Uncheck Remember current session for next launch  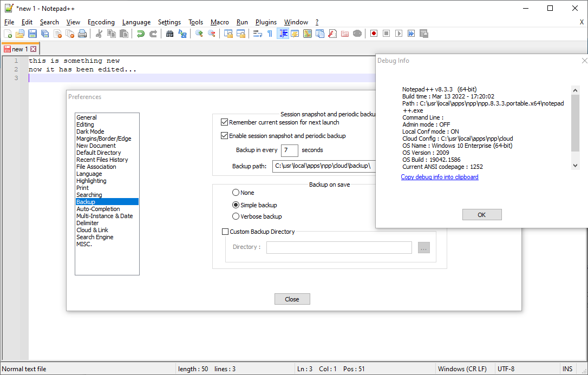point(225,122)
